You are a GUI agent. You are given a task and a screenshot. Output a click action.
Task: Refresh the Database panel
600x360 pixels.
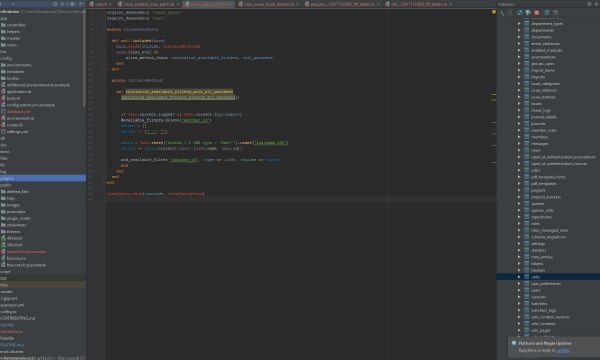(520, 13)
